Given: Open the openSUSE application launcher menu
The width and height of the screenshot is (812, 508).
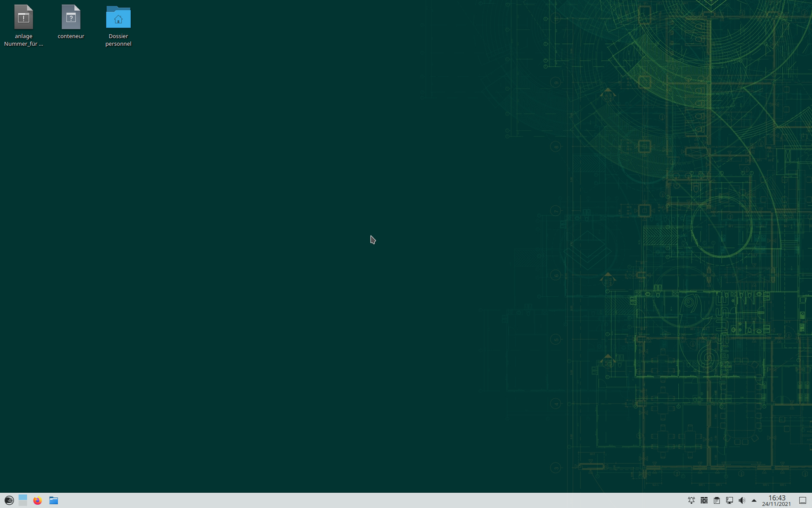Looking at the screenshot, I should (x=9, y=500).
